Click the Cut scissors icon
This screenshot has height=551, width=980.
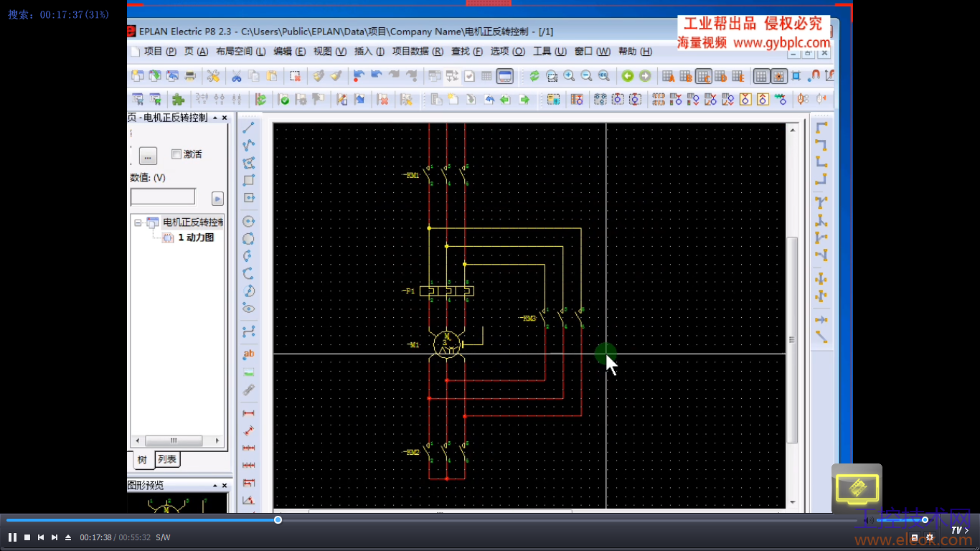(236, 76)
